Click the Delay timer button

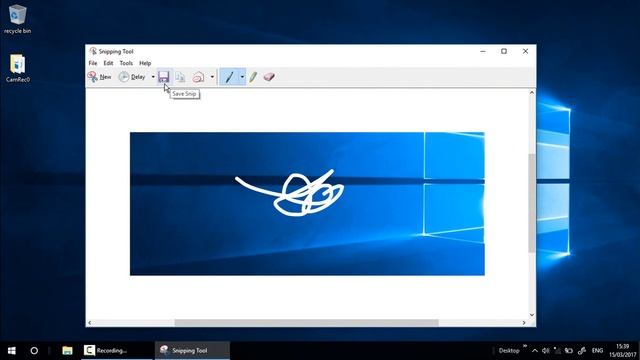point(131,77)
